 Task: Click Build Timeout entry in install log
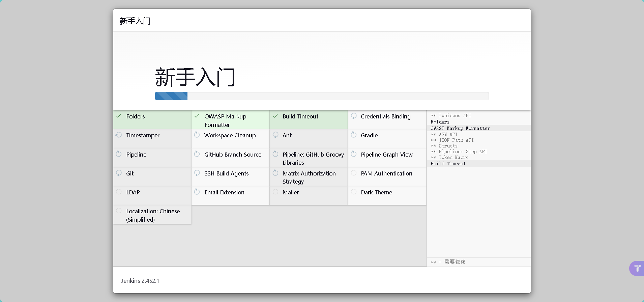pos(448,164)
